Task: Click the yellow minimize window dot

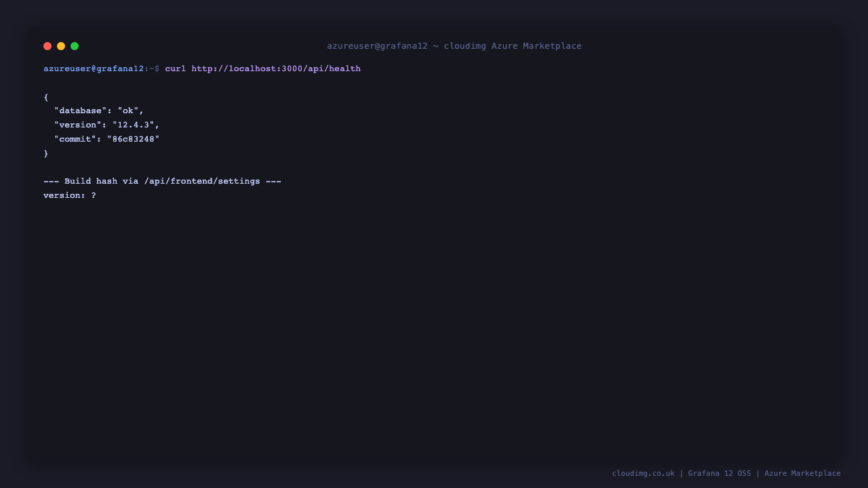Action: coord(61,46)
